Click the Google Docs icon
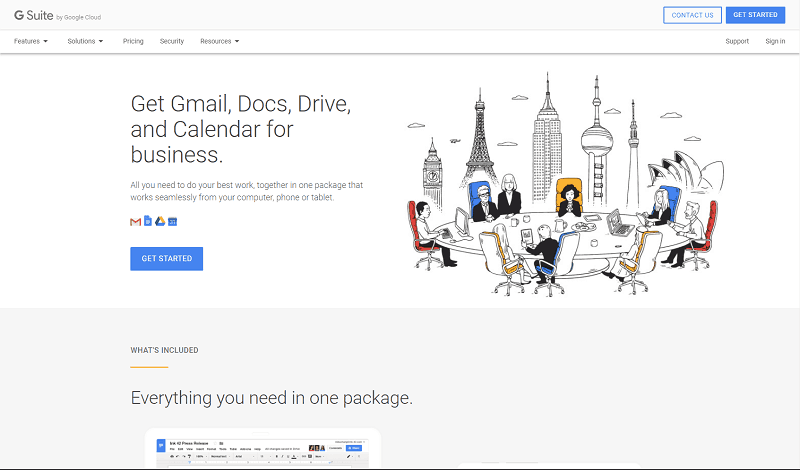The width and height of the screenshot is (800, 470). coord(148,221)
